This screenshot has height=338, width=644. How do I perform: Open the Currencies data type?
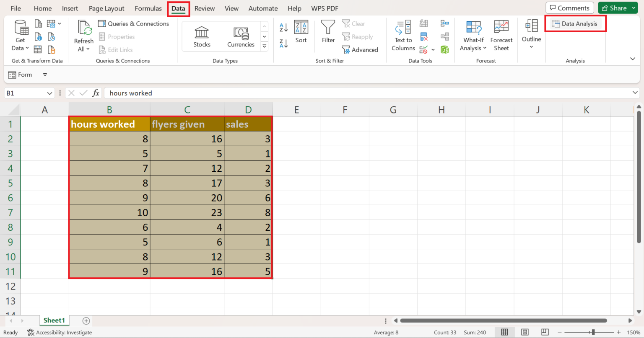pyautogui.click(x=241, y=36)
